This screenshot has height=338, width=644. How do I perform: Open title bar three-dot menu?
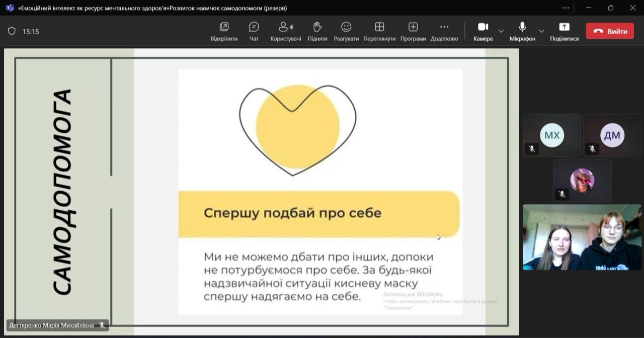[566, 8]
